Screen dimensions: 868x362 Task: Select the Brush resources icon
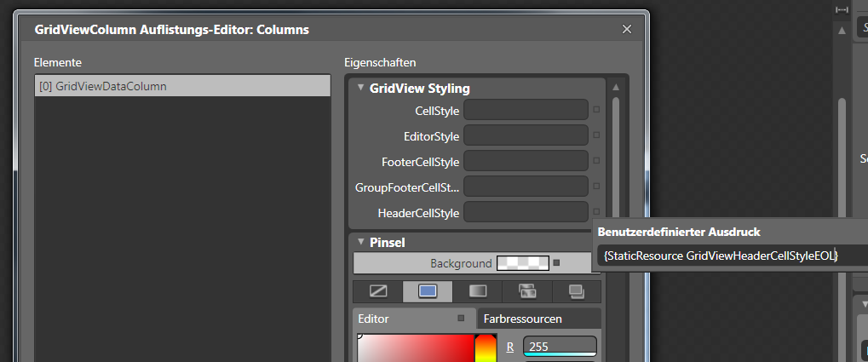(x=577, y=291)
